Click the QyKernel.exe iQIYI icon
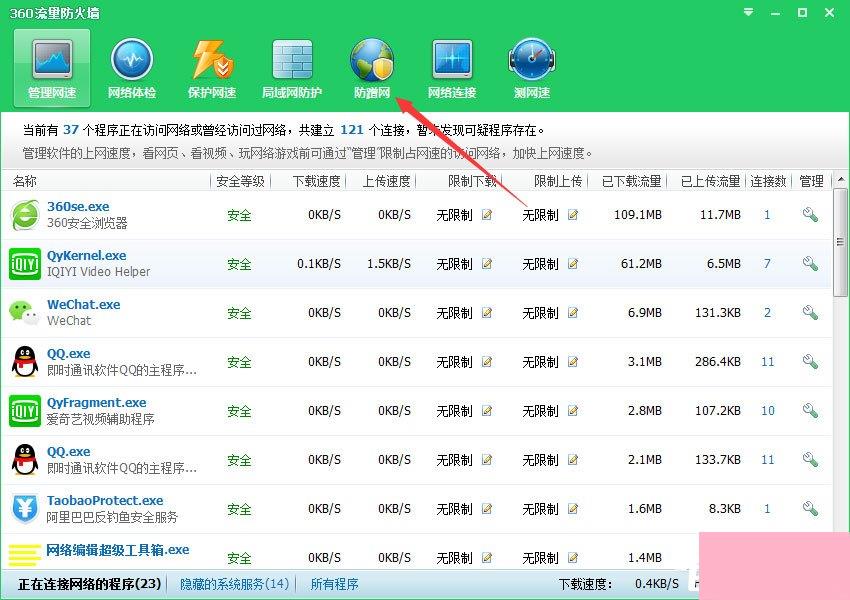Screen dimensions: 850x600 click(25, 264)
